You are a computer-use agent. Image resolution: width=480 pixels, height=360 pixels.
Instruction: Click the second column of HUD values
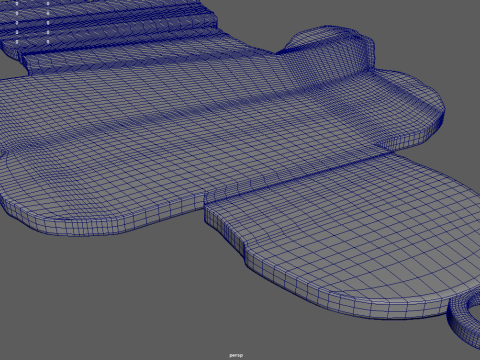pos(48,23)
